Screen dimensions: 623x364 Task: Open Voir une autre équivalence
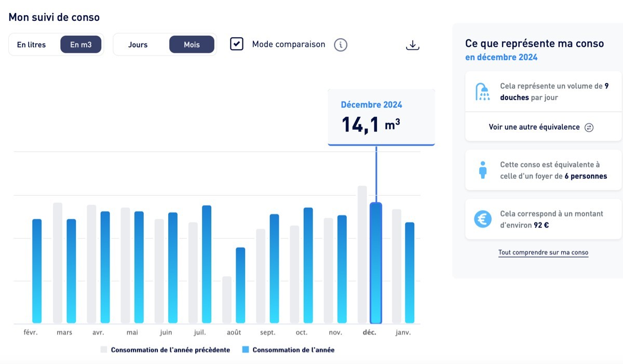coord(534,127)
